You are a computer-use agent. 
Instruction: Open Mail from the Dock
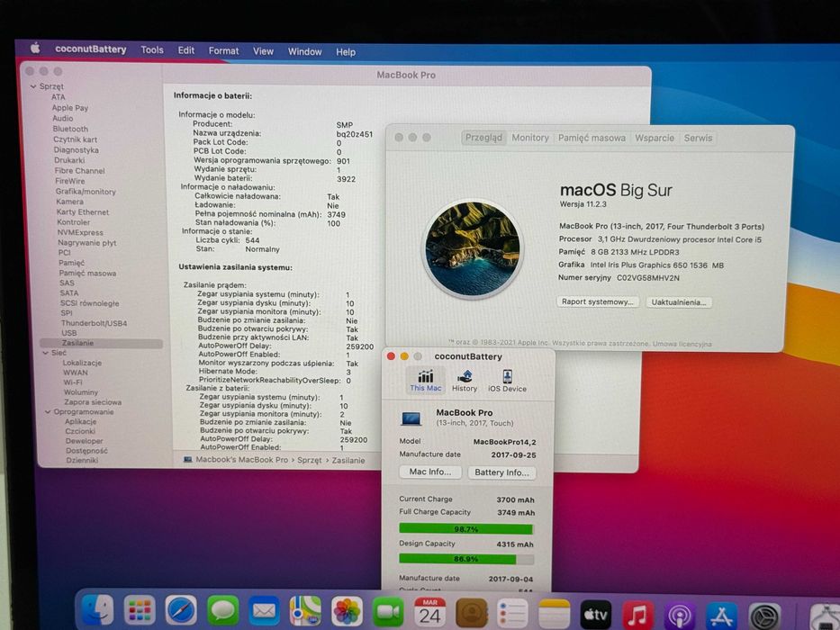tap(264, 611)
